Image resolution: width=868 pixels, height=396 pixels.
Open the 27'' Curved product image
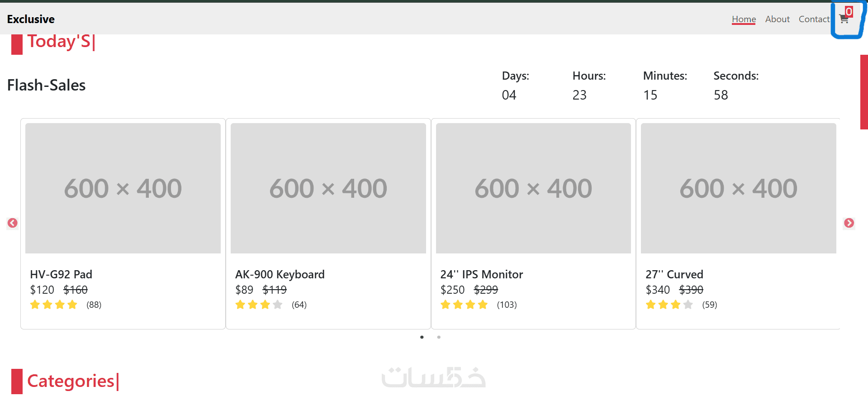tap(739, 188)
